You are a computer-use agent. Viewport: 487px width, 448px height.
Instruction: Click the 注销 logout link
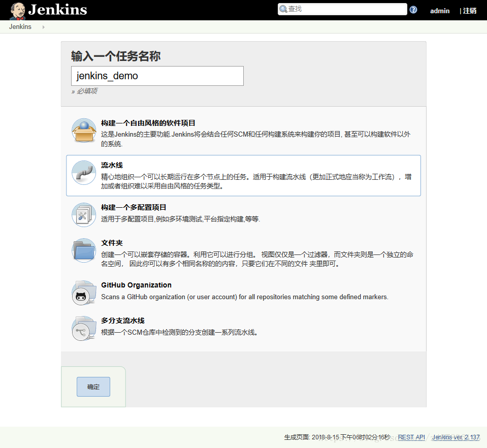click(x=470, y=11)
